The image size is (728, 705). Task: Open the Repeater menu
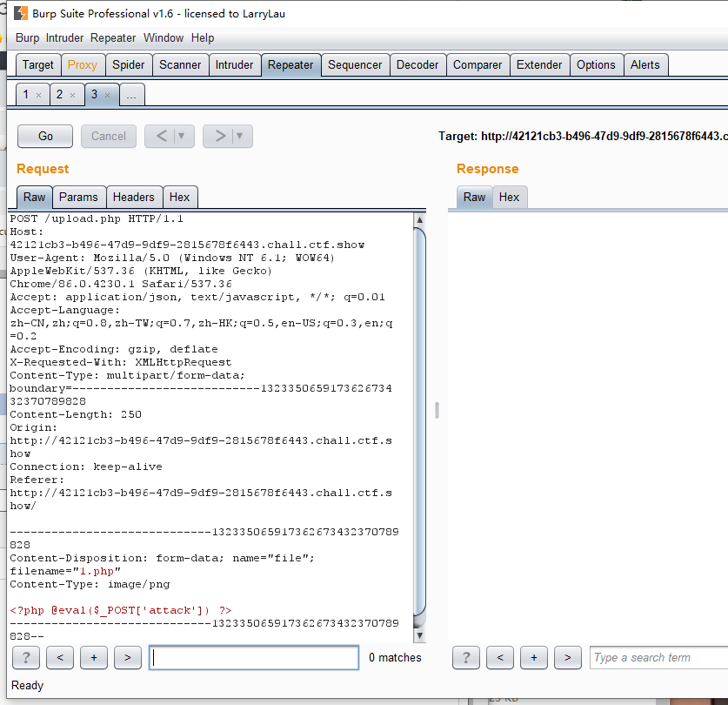tap(113, 38)
